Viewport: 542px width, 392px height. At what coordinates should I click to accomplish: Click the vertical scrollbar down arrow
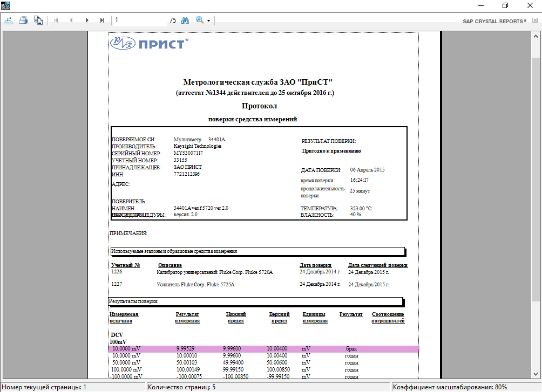[x=536, y=375]
